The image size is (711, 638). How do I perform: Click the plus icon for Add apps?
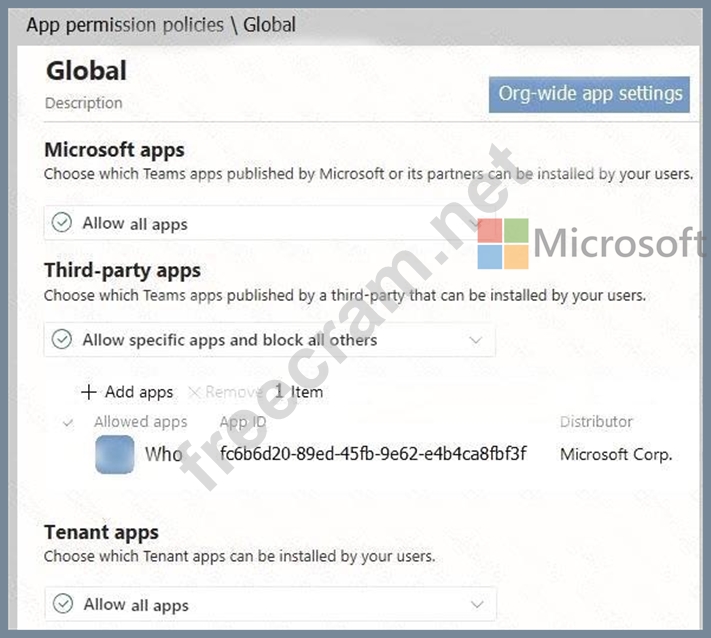coord(89,392)
